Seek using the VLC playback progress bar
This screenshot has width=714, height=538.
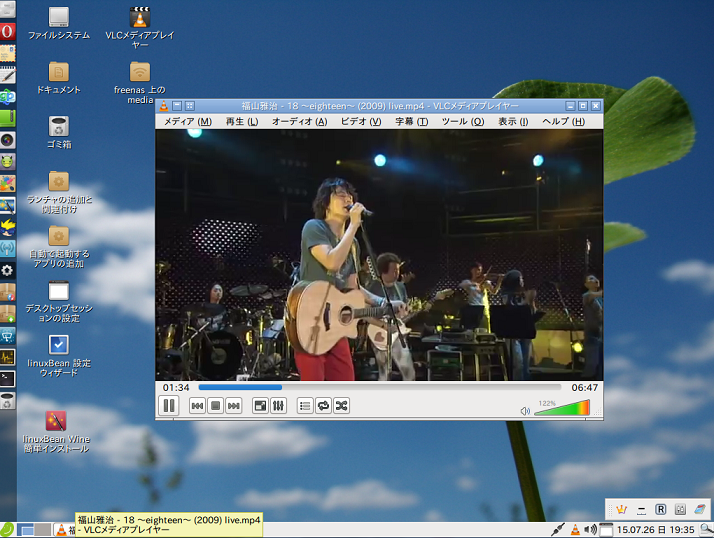click(x=380, y=388)
